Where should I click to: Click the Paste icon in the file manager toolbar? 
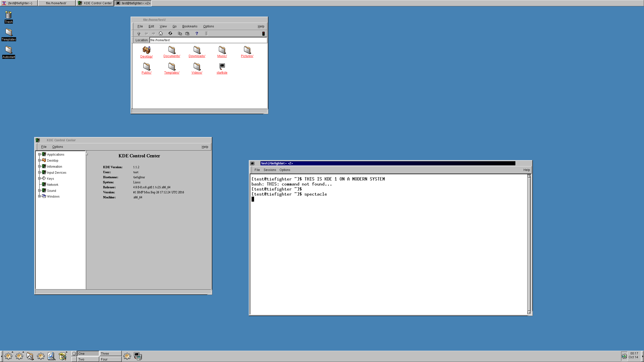187,33
